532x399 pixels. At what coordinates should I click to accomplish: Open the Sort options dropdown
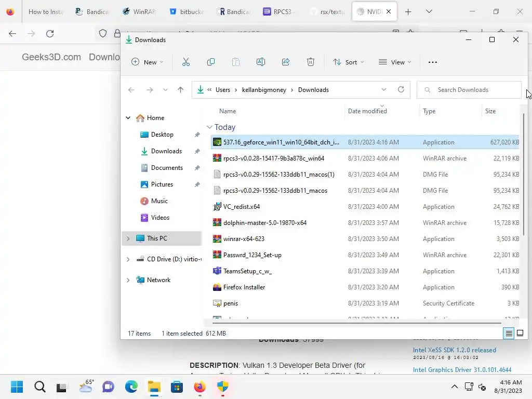point(349,62)
